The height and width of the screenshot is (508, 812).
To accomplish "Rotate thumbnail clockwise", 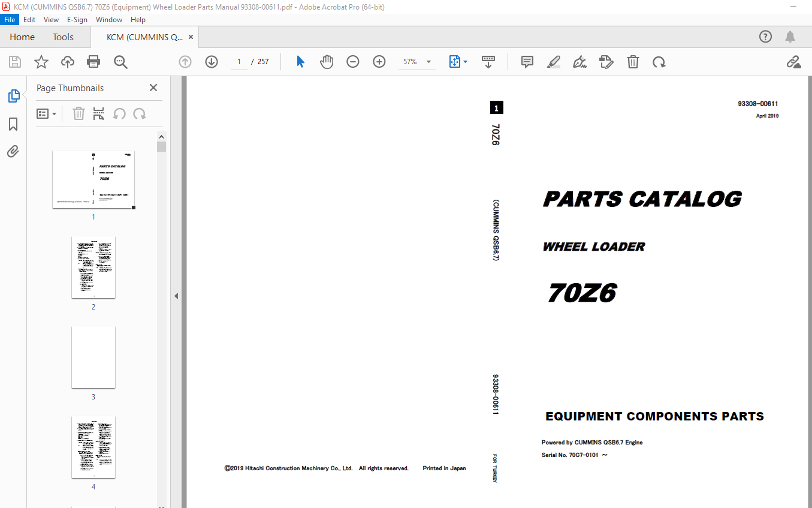I will point(140,113).
